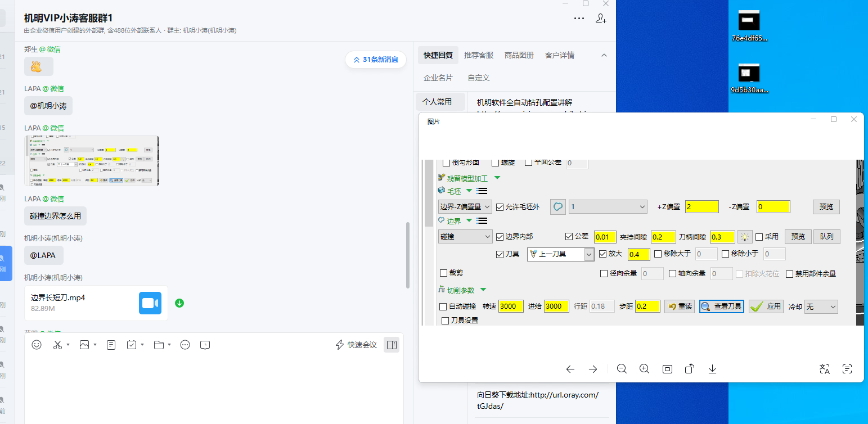Click the send image icon in the chat toolbar
The width and height of the screenshot is (868, 424).
pyautogui.click(x=84, y=345)
